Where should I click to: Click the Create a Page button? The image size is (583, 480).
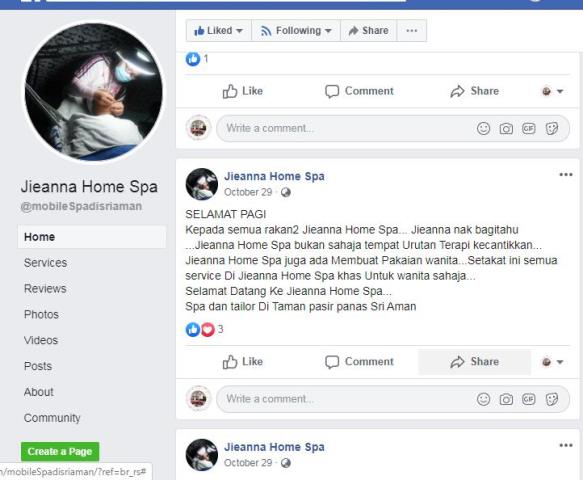click(60, 451)
